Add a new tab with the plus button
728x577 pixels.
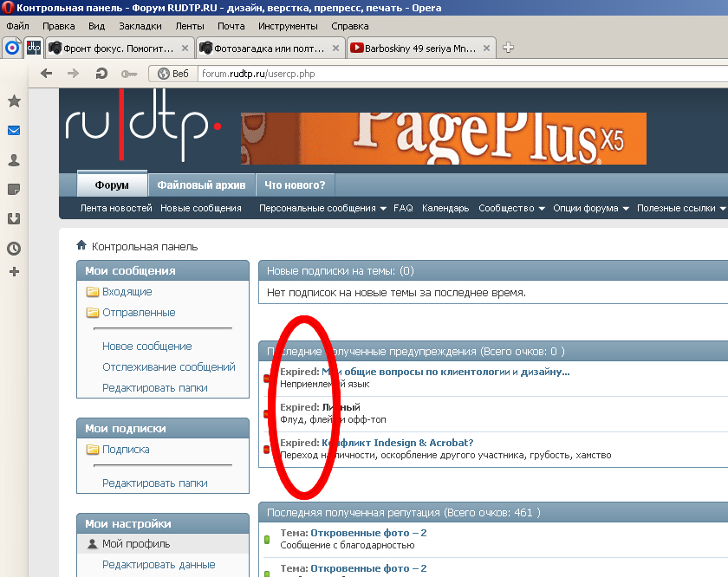(509, 48)
